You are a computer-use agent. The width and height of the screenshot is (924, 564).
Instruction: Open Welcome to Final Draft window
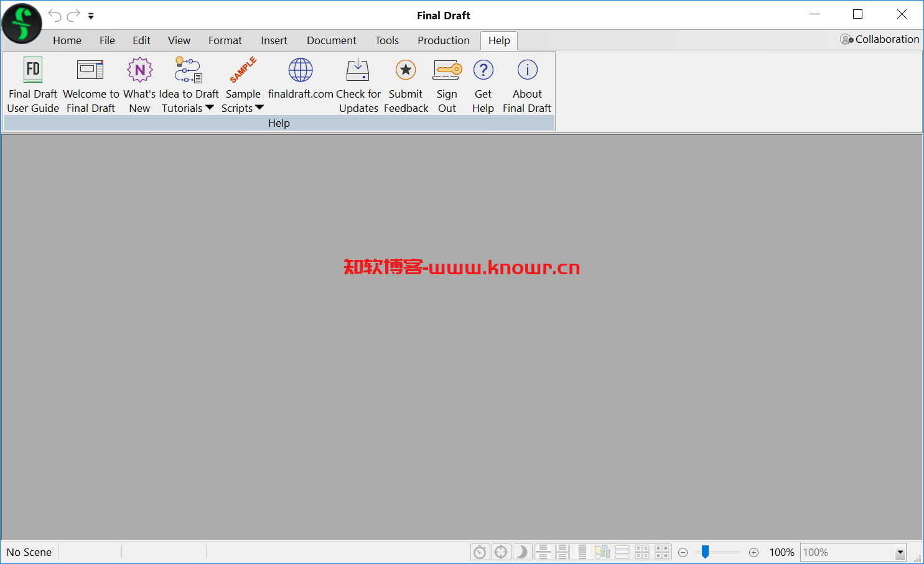point(91,85)
